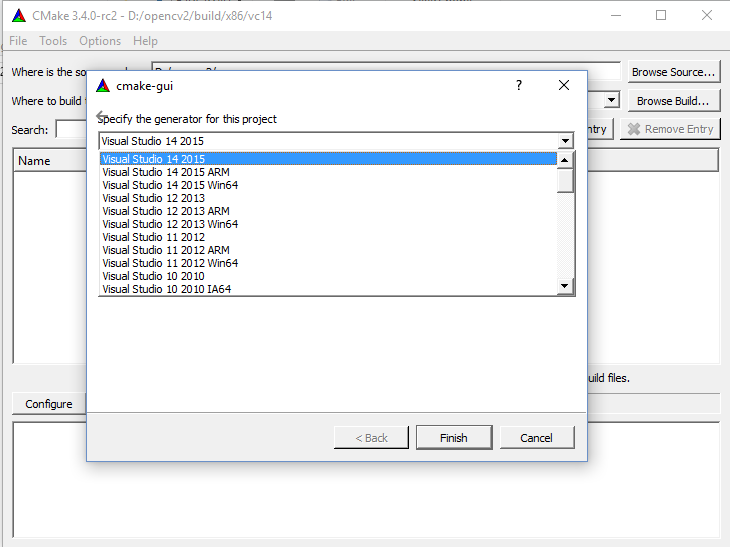The height and width of the screenshot is (547, 730).
Task: Select Visual Studio 12 2013 generator
Action: (x=328, y=198)
